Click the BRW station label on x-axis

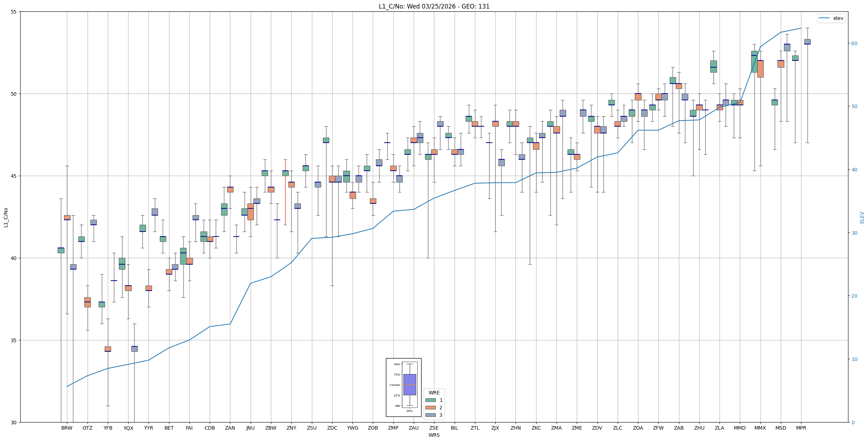(x=67, y=428)
